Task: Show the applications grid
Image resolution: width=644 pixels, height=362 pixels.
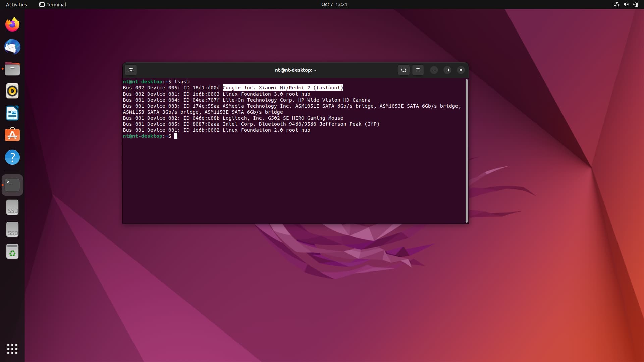Action: coord(12,349)
